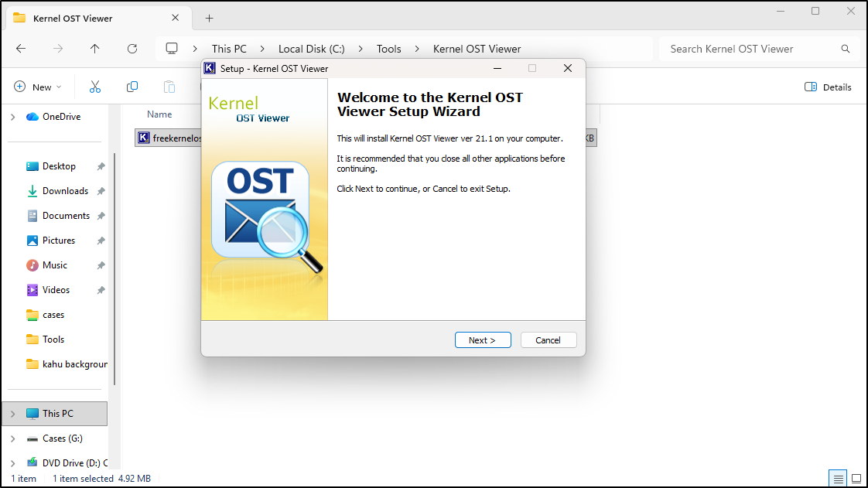Open Music in quick access
The image size is (868, 488).
click(x=54, y=265)
